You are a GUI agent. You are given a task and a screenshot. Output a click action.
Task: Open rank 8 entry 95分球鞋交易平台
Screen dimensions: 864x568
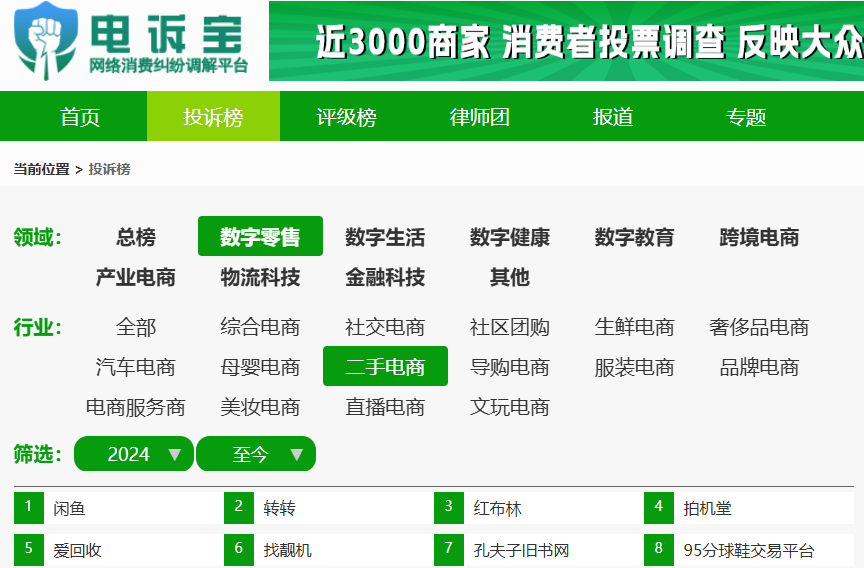click(x=748, y=549)
